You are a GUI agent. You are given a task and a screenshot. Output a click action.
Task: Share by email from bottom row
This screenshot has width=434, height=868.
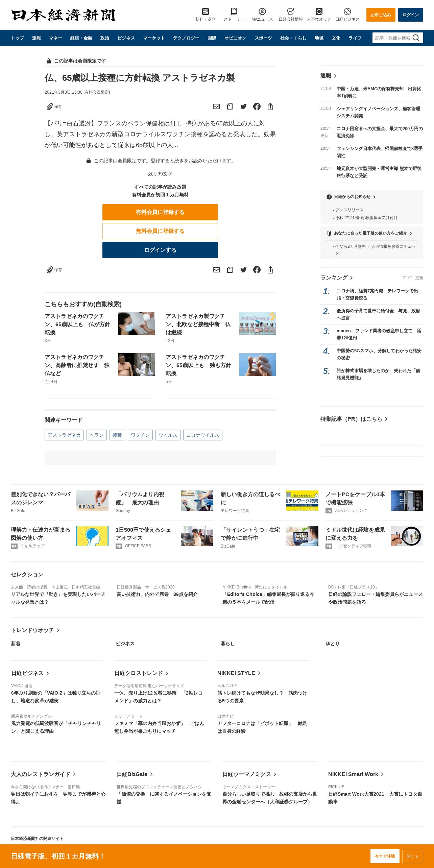[x=216, y=270]
